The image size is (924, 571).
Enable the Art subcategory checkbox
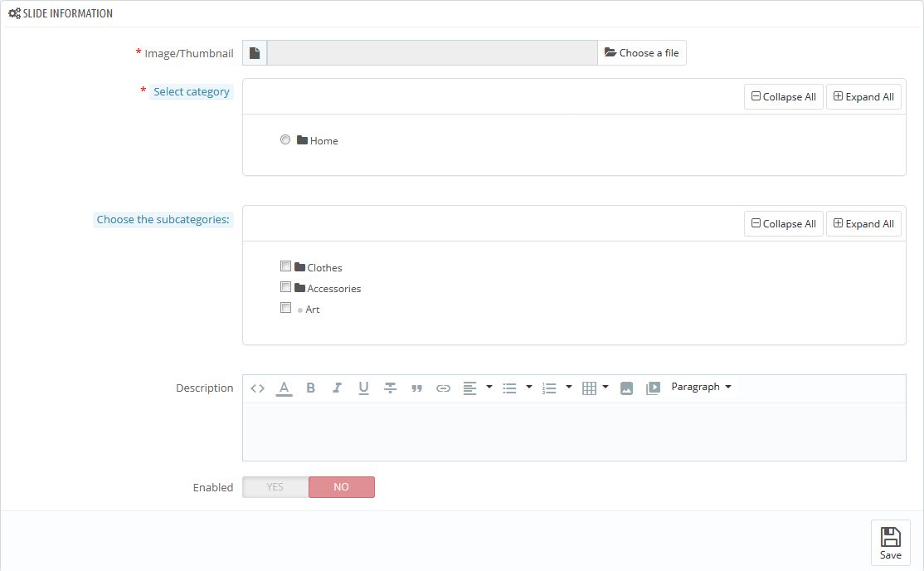point(285,308)
